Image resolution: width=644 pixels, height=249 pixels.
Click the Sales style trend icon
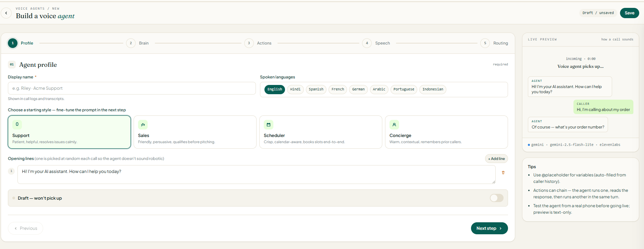[x=143, y=125]
